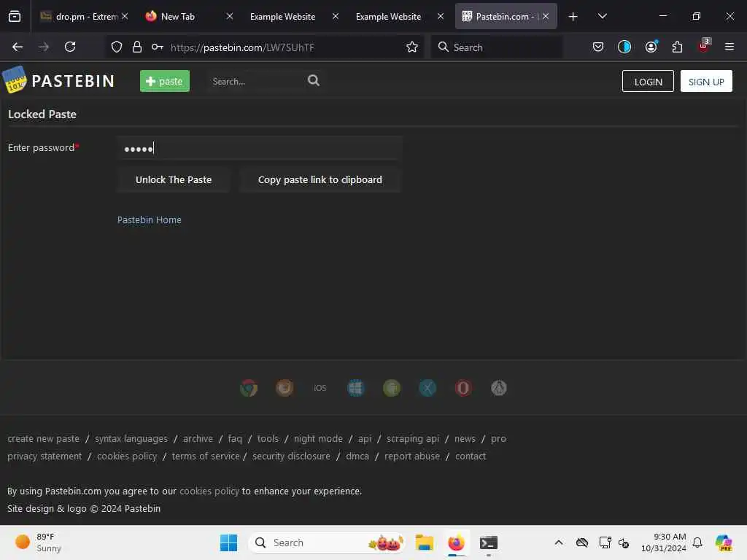747x560 pixels.
Task: Open the Firefox hamburger menu
Action: (729, 47)
